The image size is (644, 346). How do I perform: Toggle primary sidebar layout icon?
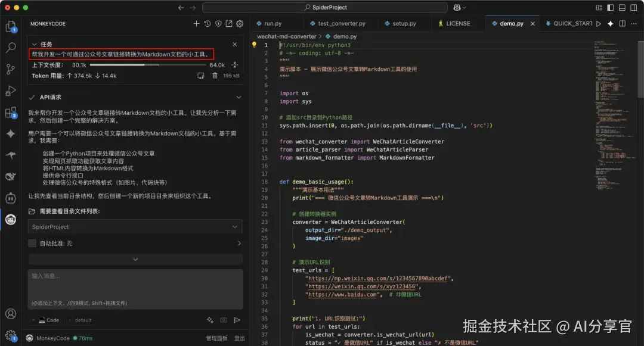point(611,7)
